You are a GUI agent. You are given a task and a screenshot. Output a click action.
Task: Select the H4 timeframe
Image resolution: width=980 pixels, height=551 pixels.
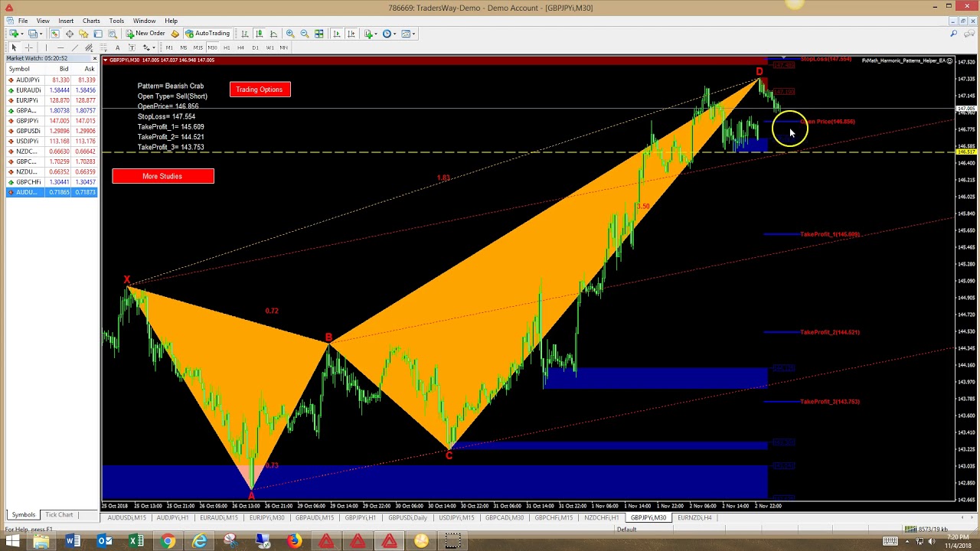pos(240,47)
